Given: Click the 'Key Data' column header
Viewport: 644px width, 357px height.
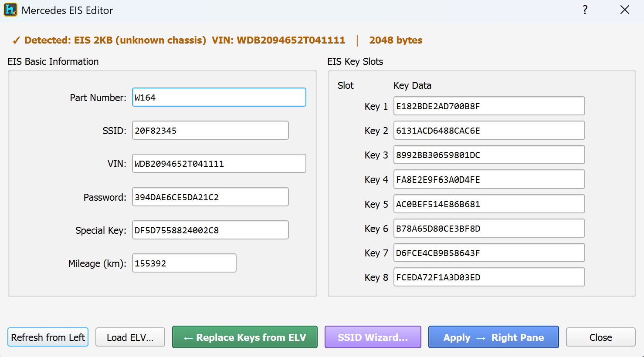Looking at the screenshot, I should pos(412,85).
